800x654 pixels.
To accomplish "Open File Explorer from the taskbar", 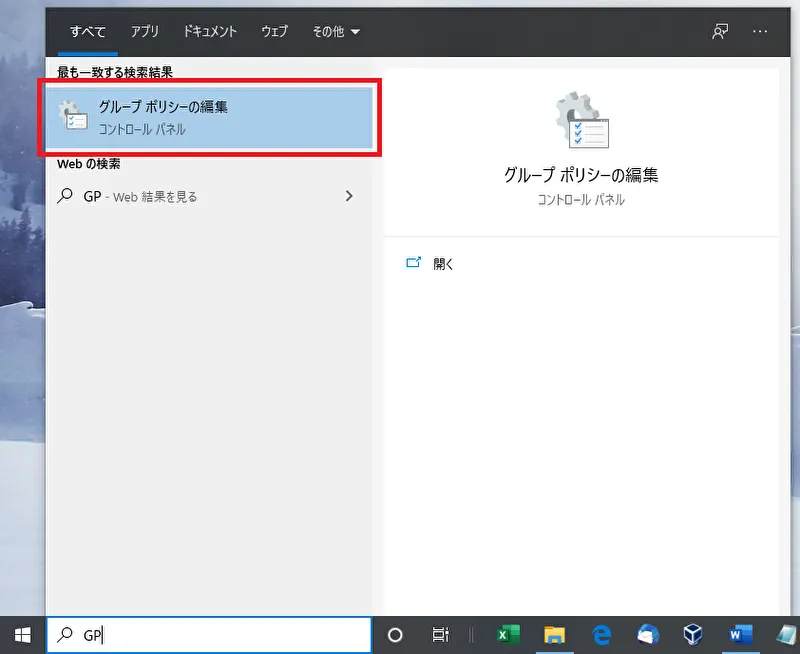I will click(555, 635).
